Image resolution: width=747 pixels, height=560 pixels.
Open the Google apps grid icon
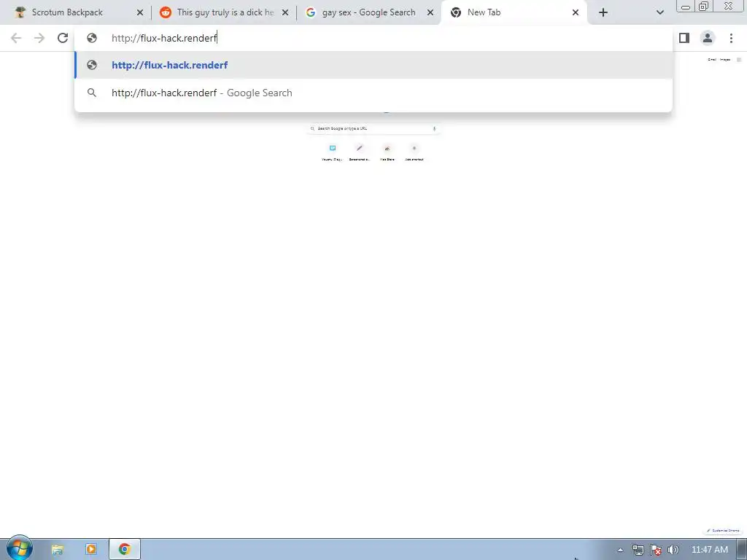tap(739, 60)
